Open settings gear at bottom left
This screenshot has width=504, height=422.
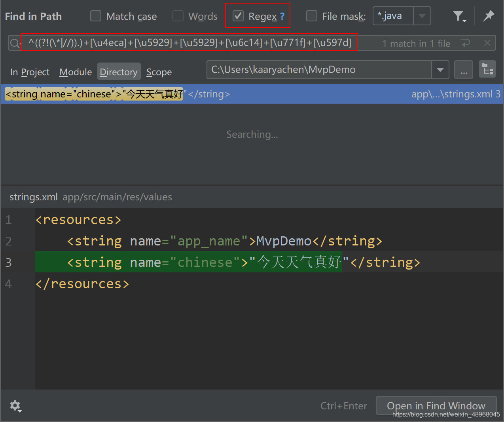coord(15,406)
